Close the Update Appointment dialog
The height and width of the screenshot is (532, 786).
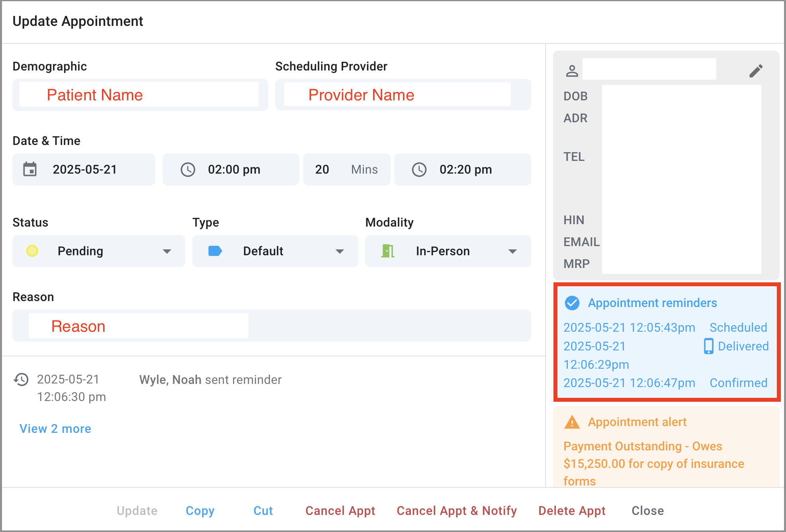click(x=648, y=510)
